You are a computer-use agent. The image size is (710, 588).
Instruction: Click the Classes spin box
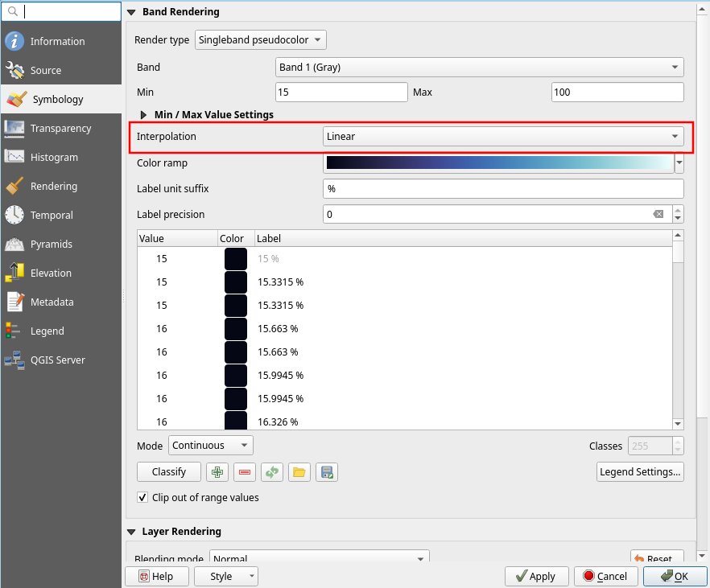coord(655,446)
